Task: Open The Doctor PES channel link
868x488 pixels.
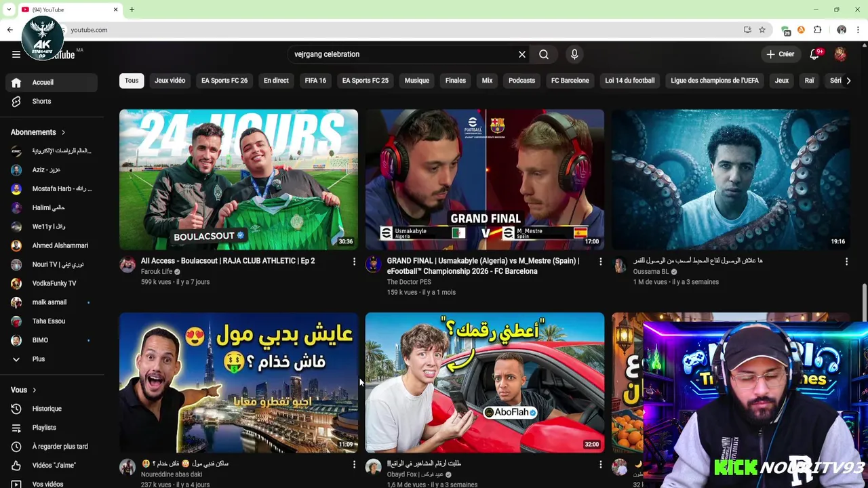Action: pyautogui.click(x=409, y=282)
